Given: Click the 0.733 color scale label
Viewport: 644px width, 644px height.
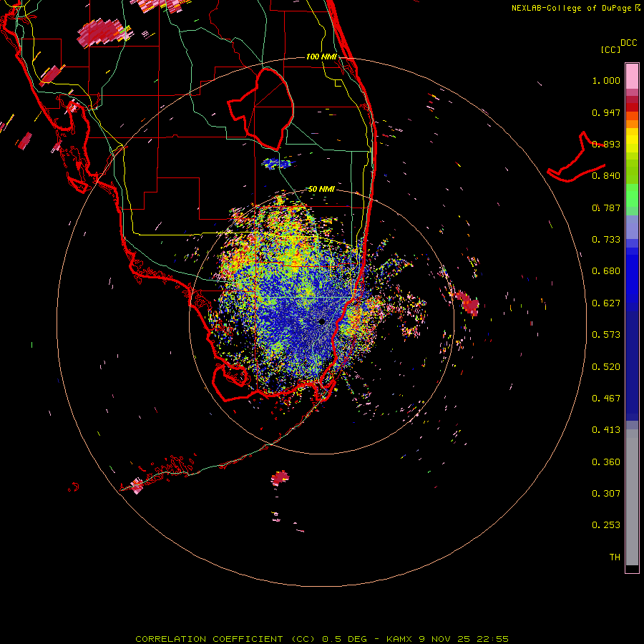Looking at the screenshot, I should [606, 240].
